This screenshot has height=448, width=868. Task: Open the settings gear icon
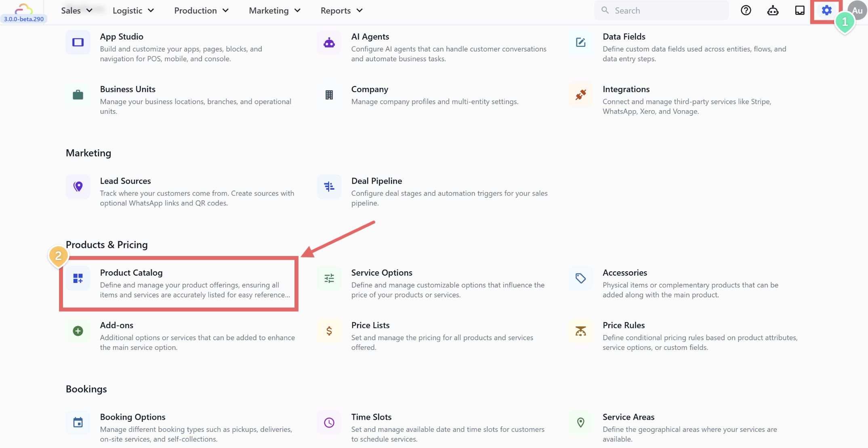point(826,10)
